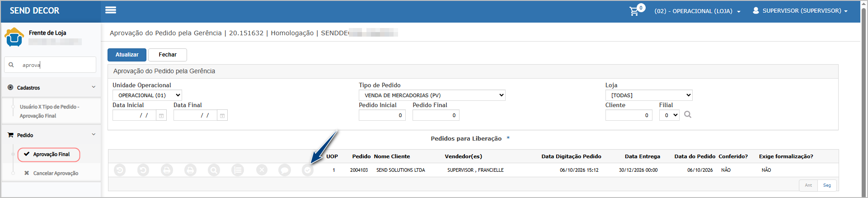Click the Data Digitação Pedido column header
The height and width of the screenshot is (198, 868).
point(571,156)
